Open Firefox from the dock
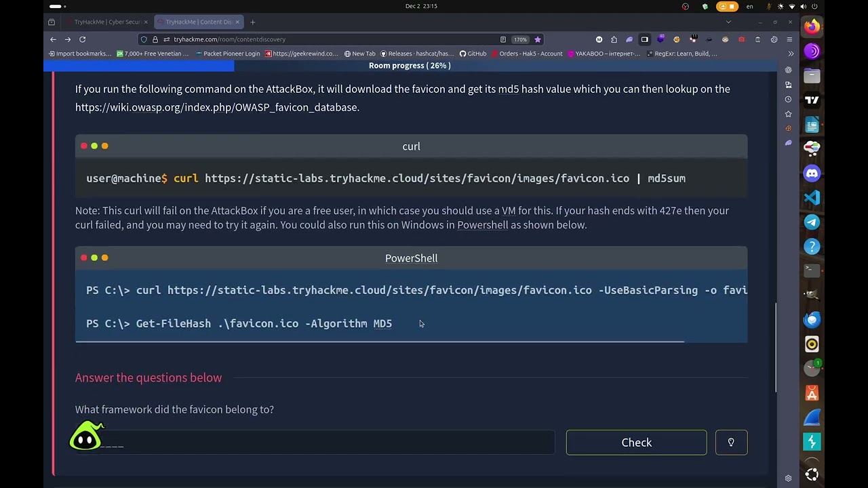The width and height of the screenshot is (868, 488). 812,27
